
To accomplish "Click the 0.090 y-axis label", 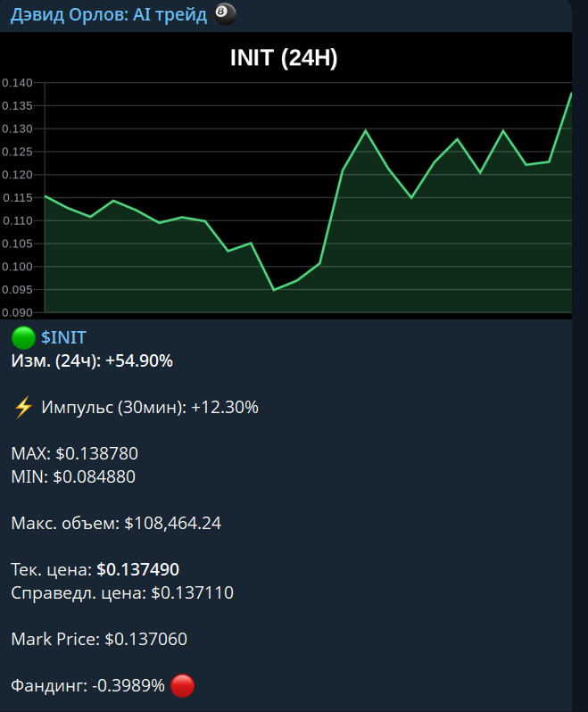I will point(17,312).
